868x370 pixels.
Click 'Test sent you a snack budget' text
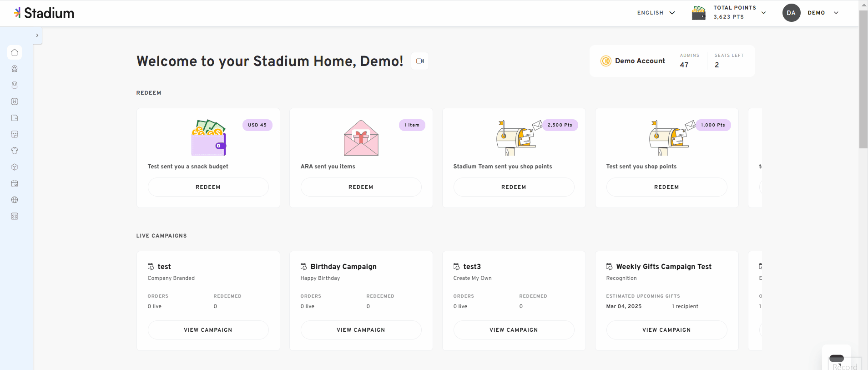coord(188,167)
